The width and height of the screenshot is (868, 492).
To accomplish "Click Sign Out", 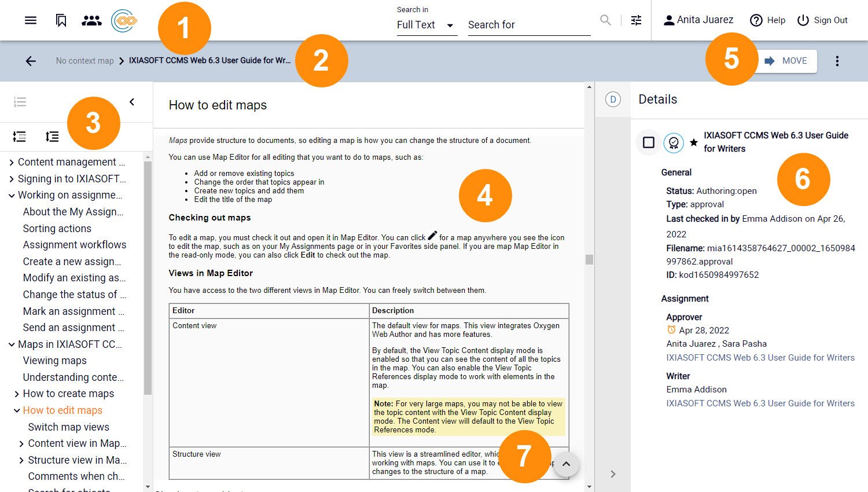I will pyautogui.click(x=822, y=20).
